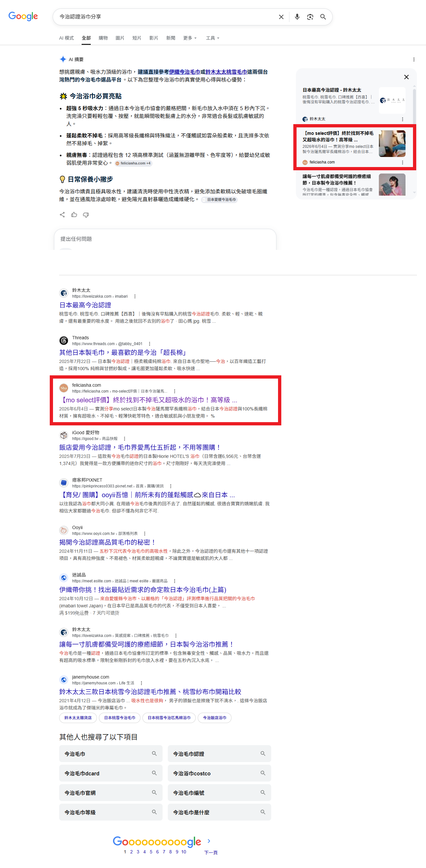Screen dimensions: 426x868
Task: Open the Google logo homepage
Action: click(23, 16)
